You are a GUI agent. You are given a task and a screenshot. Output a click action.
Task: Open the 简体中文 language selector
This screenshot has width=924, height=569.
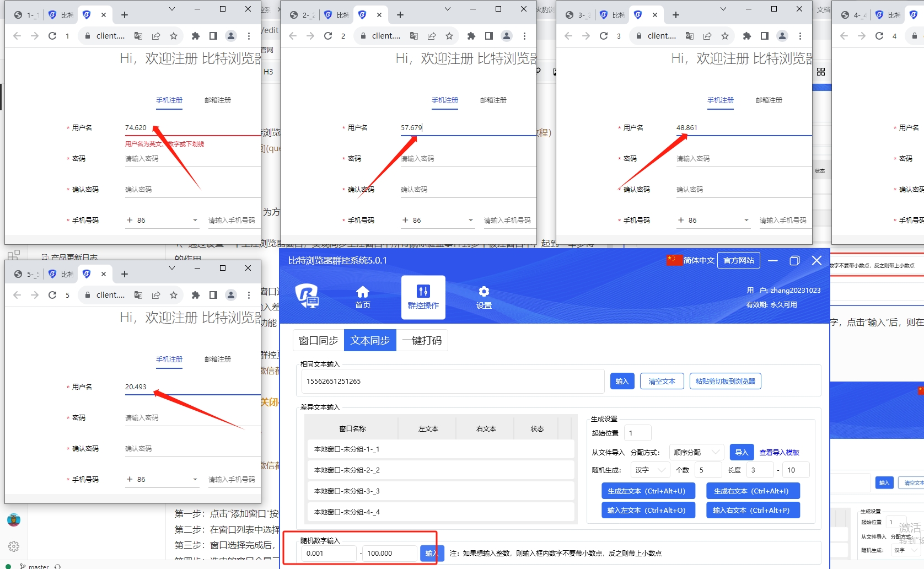pyautogui.click(x=691, y=260)
